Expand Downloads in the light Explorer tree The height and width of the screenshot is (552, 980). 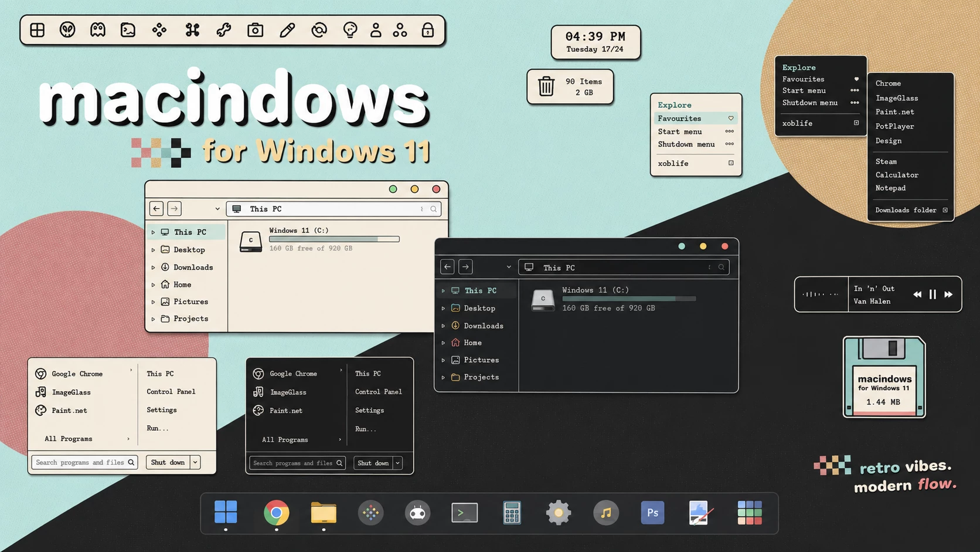(154, 267)
